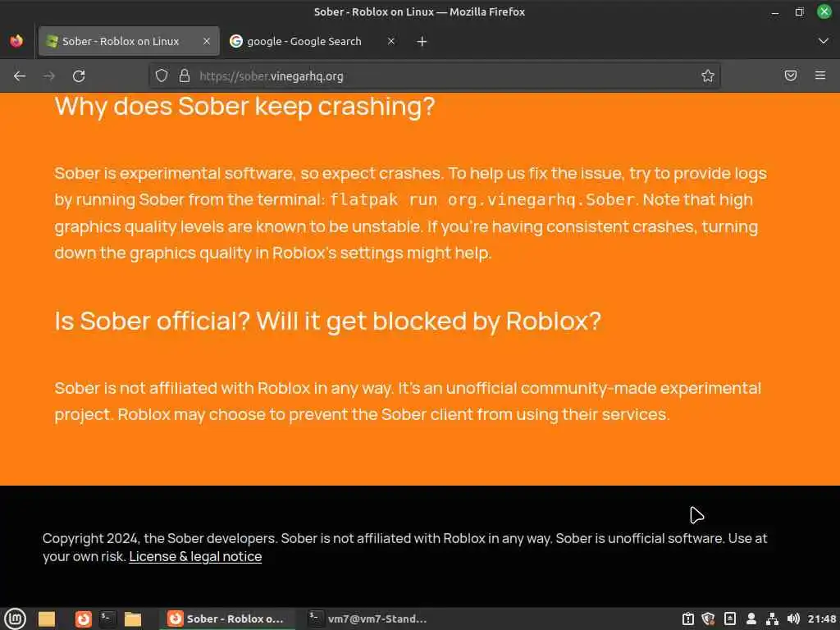
Task: Open the Files manager from the taskbar
Action: pyautogui.click(x=132, y=619)
